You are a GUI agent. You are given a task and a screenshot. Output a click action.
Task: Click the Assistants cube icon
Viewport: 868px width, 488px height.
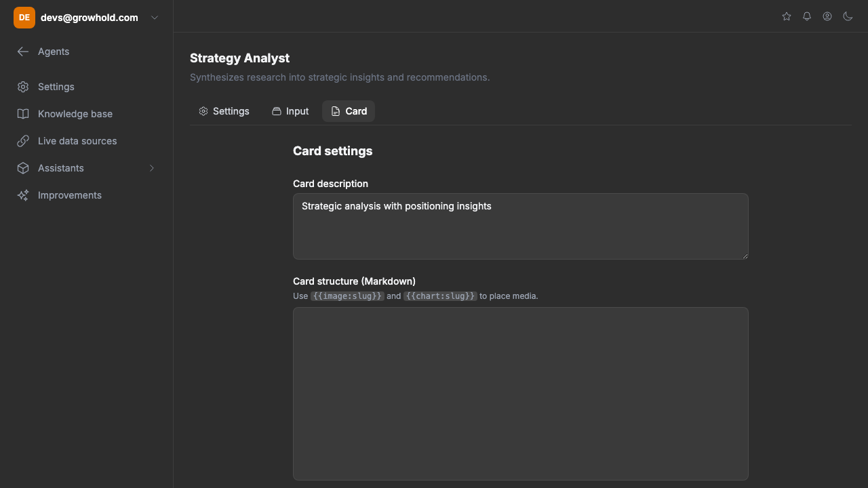[x=23, y=168]
